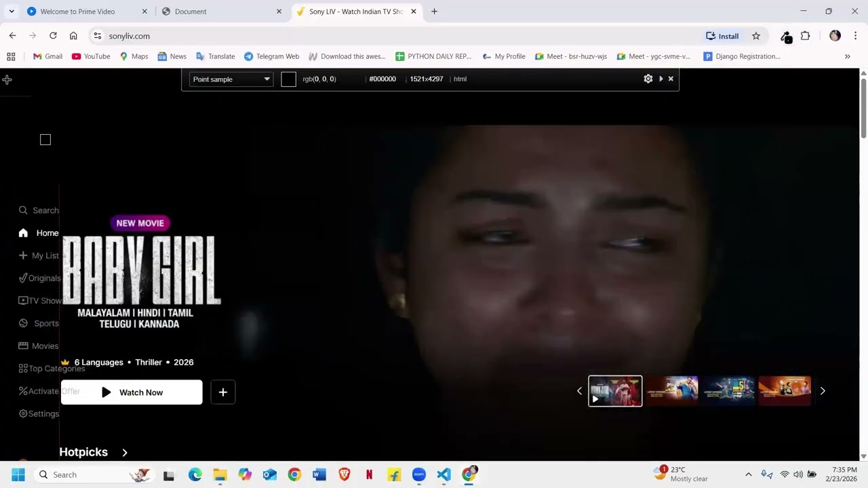This screenshot has width=868, height=488.
Task: Click Watch Now for Baby Girl
Action: click(x=132, y=392)
